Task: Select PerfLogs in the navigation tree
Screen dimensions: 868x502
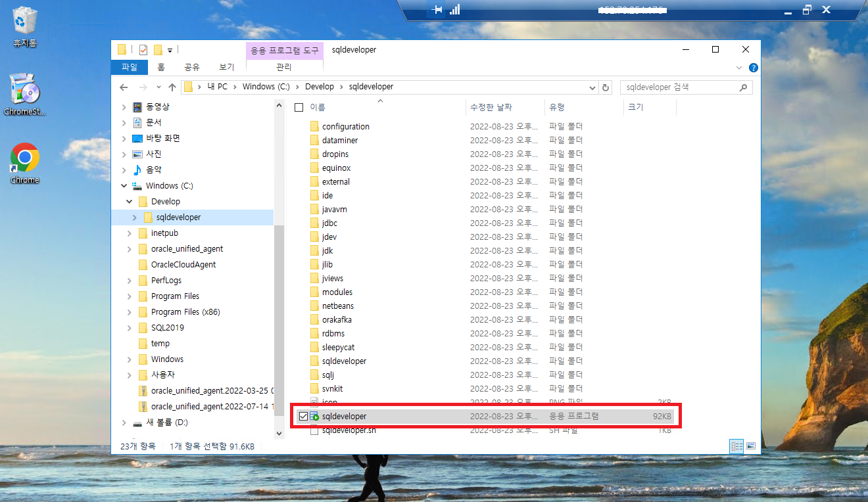Action: click(166, 280)
